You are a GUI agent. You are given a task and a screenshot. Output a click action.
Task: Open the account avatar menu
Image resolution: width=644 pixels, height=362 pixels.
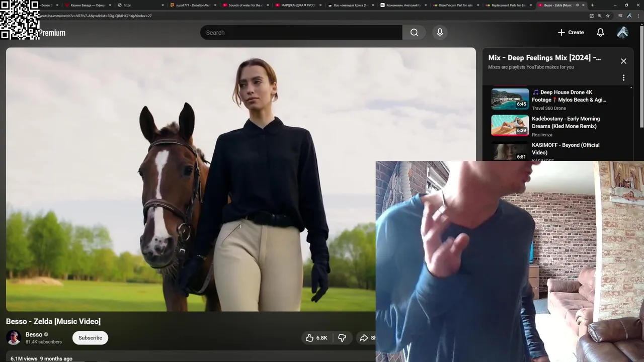622,33
